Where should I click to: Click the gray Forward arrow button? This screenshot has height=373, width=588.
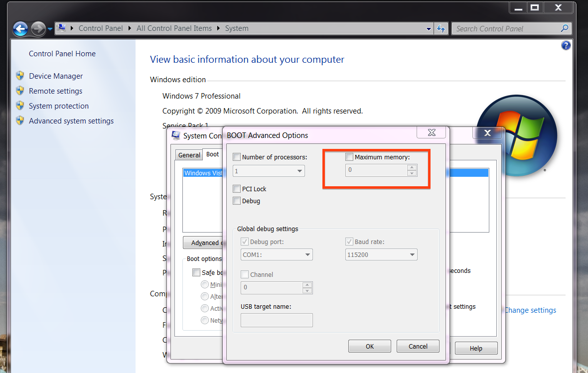(x=38, y=29)
